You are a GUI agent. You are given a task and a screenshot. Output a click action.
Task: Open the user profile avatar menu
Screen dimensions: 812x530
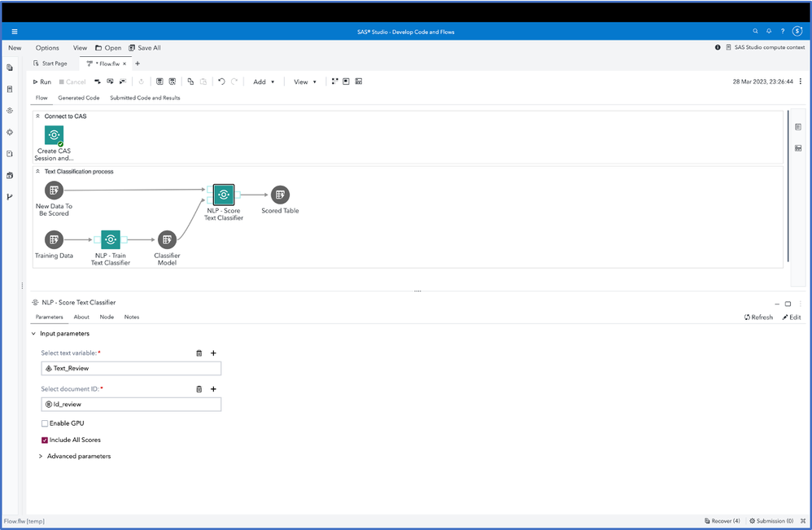coord(797,31)
